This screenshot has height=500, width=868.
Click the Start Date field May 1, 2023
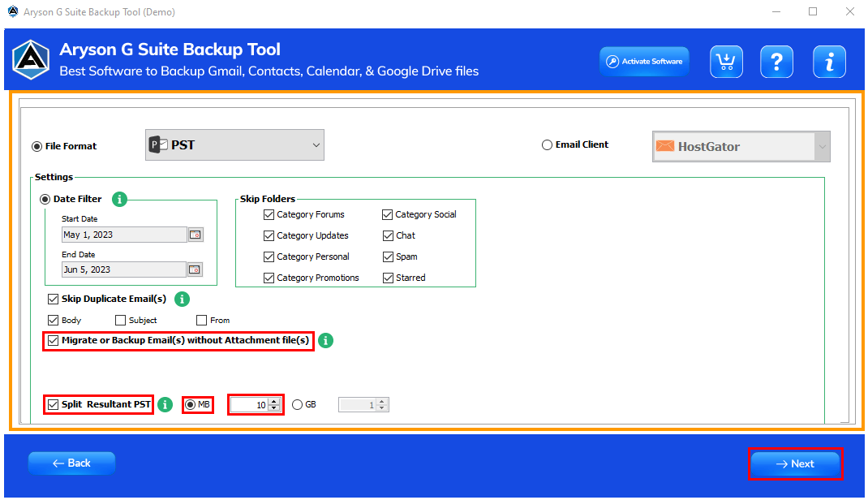click(x=124, y=235)
